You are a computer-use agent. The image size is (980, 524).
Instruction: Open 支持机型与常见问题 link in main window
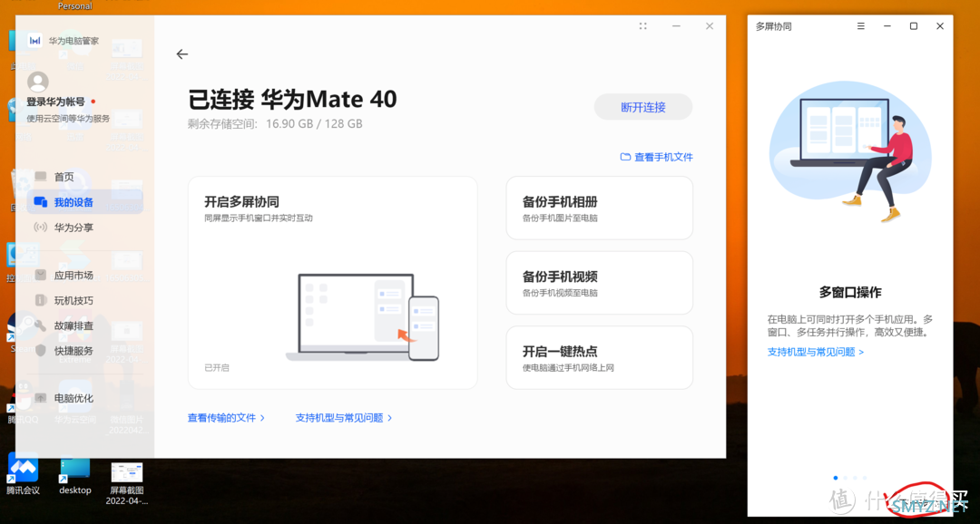(x=344, y=418)
